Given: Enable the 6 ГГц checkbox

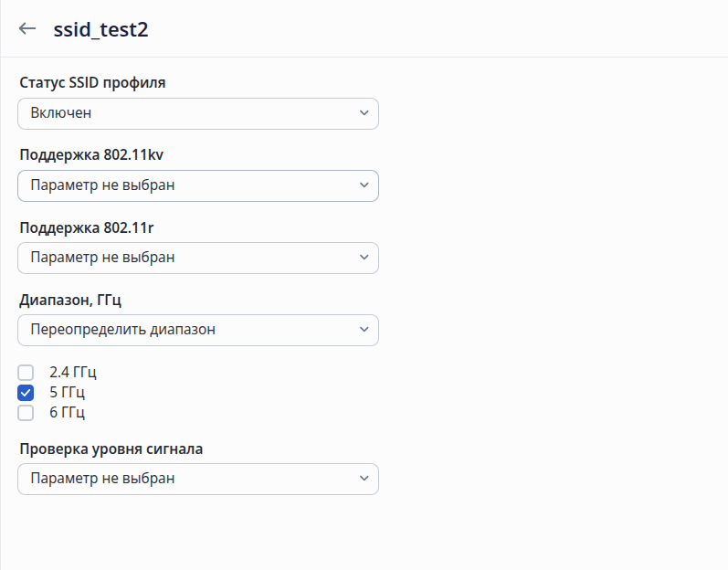Looking at the screenshot, I should (x=26, y=413).
